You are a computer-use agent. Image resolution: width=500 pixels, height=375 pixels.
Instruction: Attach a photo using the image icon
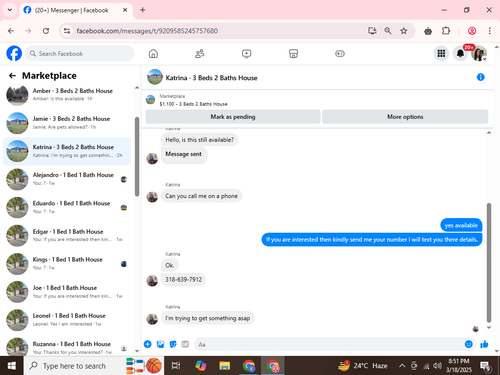click(160, 344)
